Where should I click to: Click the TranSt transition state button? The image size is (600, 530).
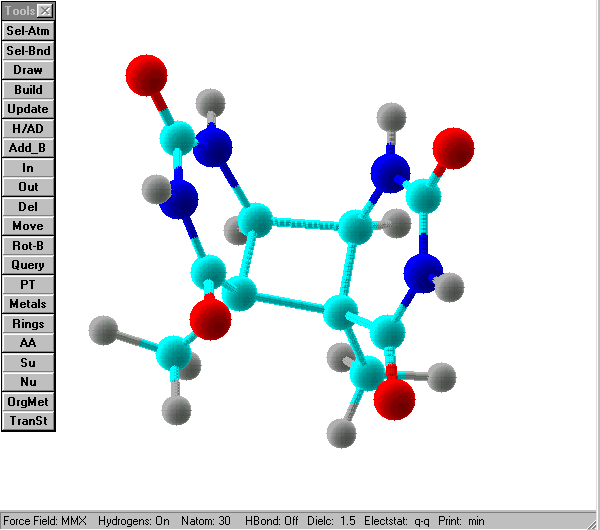tap(28, 421)
